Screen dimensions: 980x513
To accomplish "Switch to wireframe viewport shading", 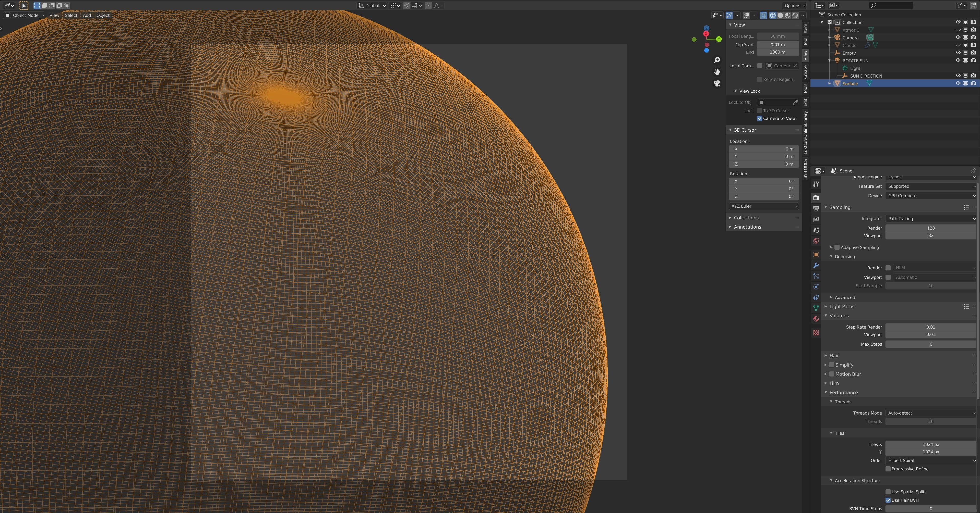I will pos(773,16).
